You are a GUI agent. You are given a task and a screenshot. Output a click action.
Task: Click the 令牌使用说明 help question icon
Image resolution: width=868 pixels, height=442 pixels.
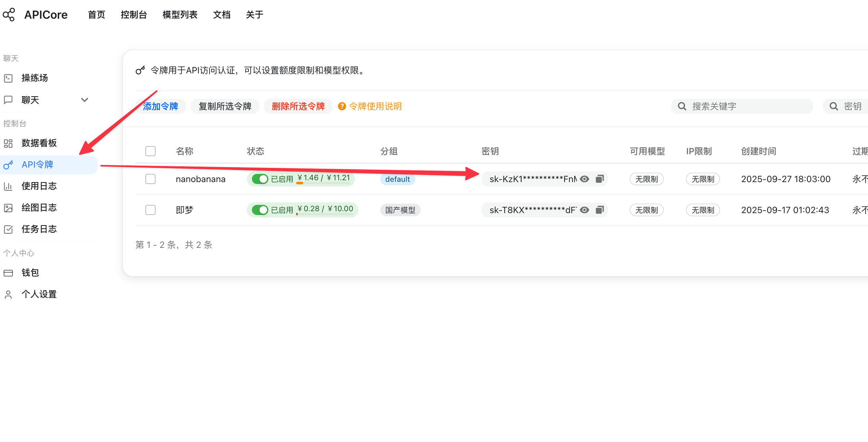click(x=342, y=106)
